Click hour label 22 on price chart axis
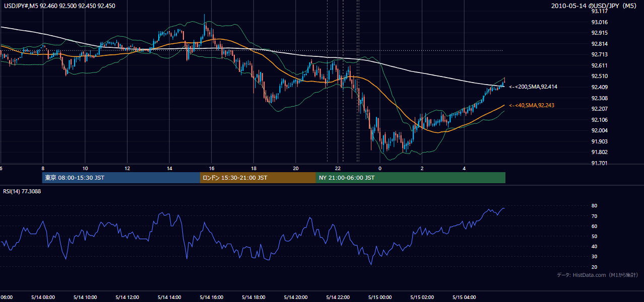The image size is (644, 302). (x=338, y=168)
